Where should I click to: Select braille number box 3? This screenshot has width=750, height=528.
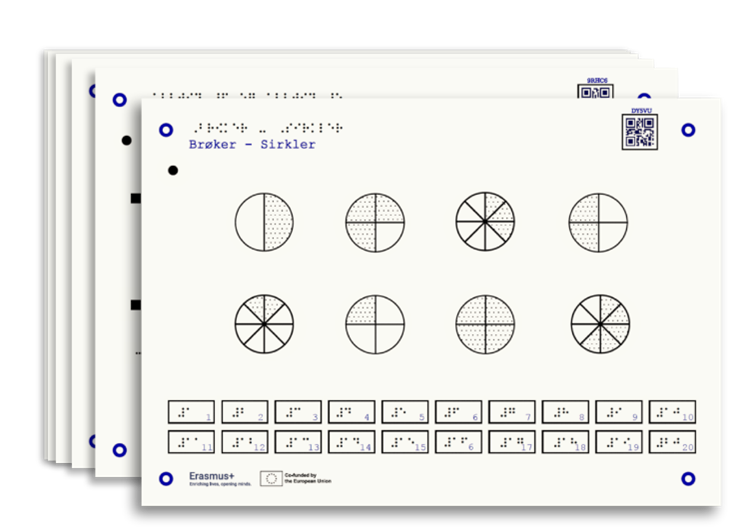298,412
